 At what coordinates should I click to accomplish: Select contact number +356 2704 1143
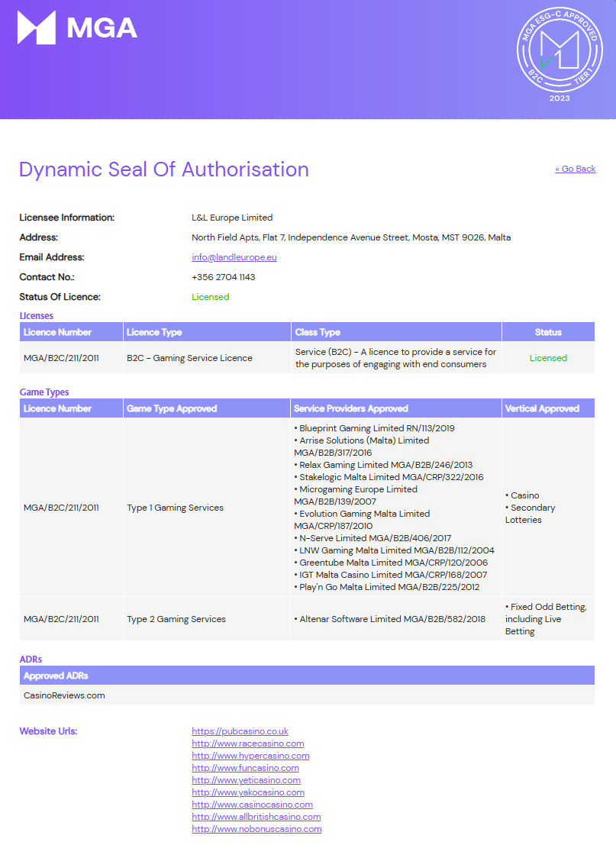click(x=224, y=277)
